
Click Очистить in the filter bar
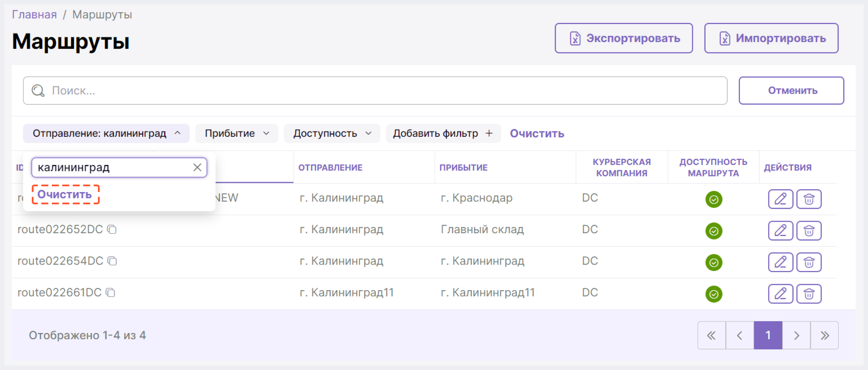[537, 134]
